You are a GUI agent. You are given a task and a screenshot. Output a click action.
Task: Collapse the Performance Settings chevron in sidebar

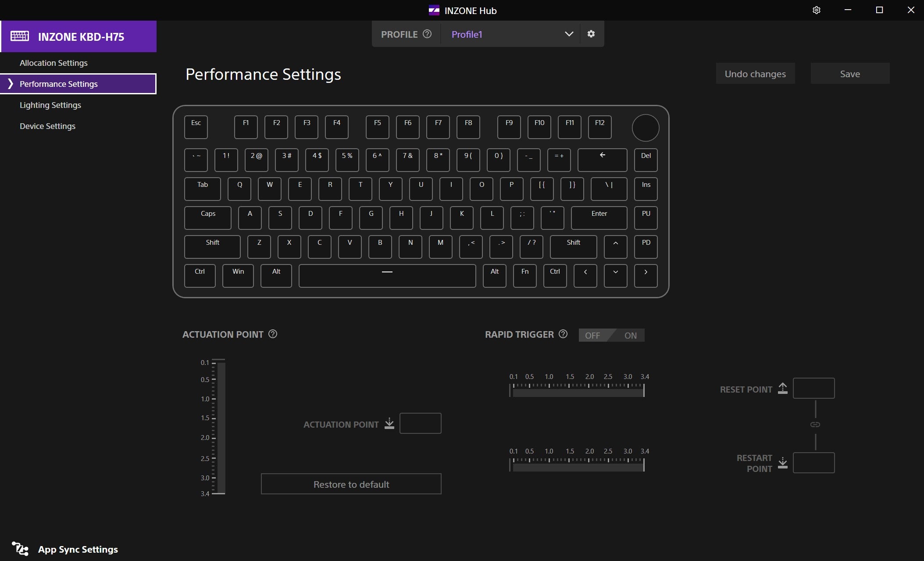(x=11, y=84)
